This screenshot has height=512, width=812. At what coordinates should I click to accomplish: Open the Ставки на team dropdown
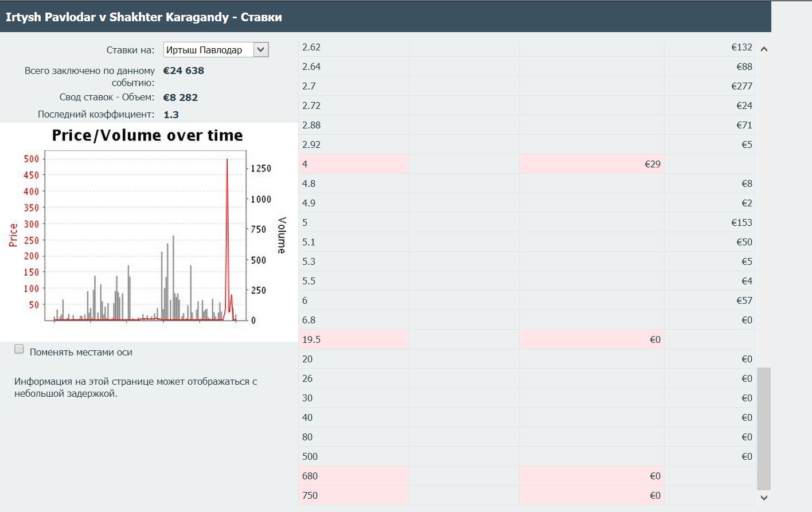(216, 50)
